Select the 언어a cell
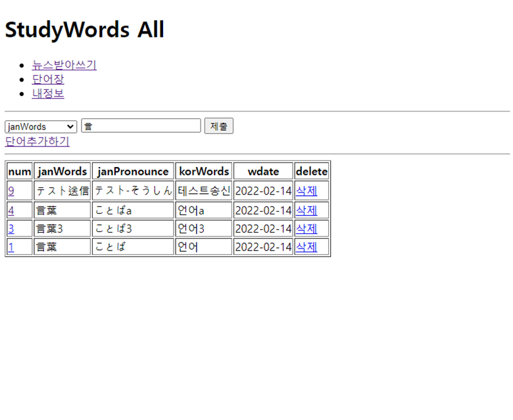The height and width of the screenshot is (420, 513). (204, 210)
